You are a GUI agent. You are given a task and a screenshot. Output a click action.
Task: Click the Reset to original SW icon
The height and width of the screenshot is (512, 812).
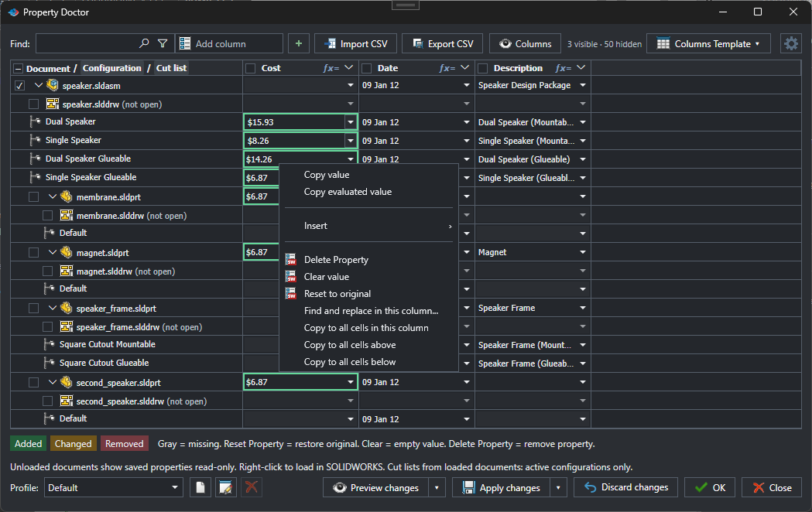pos(290,293)
